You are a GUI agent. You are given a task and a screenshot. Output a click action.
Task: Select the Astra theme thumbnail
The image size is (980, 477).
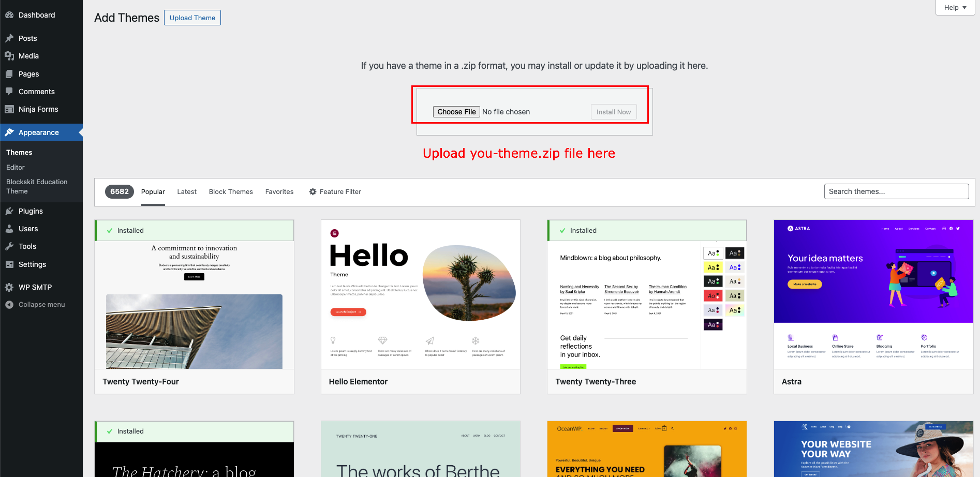pos(873,294)
